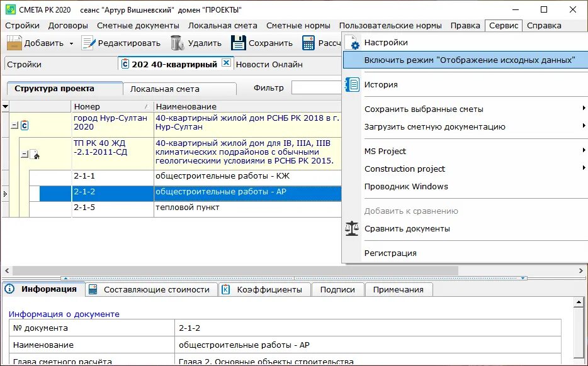
Task: Open the Пользовательские нормы menu
Action: [390, 26]
